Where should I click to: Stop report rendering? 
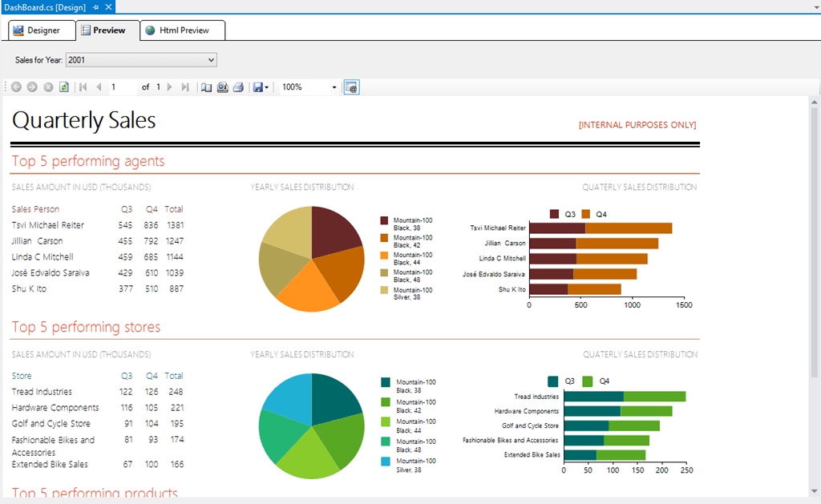pos(47,87)
